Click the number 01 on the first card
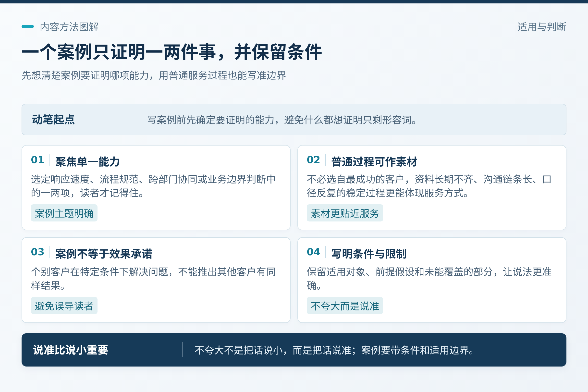The height and width of the screenshot is (392, 588). click(x=37, y=160)
